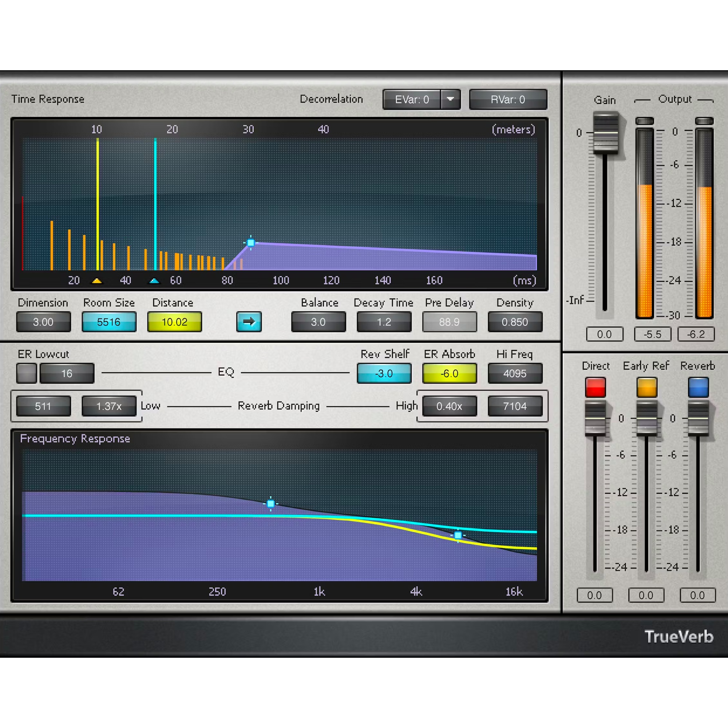Click the Distance-to-Room Size link arrow icon
The image size is (728, 728).
click(249, 322)
